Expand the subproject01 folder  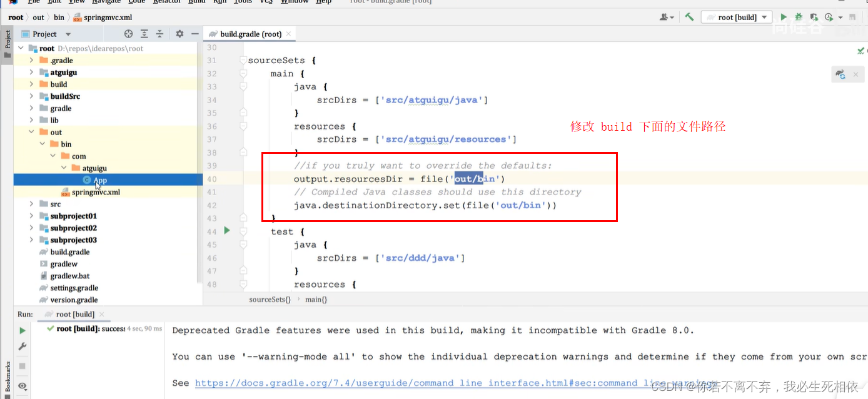[x=31, y=216]
